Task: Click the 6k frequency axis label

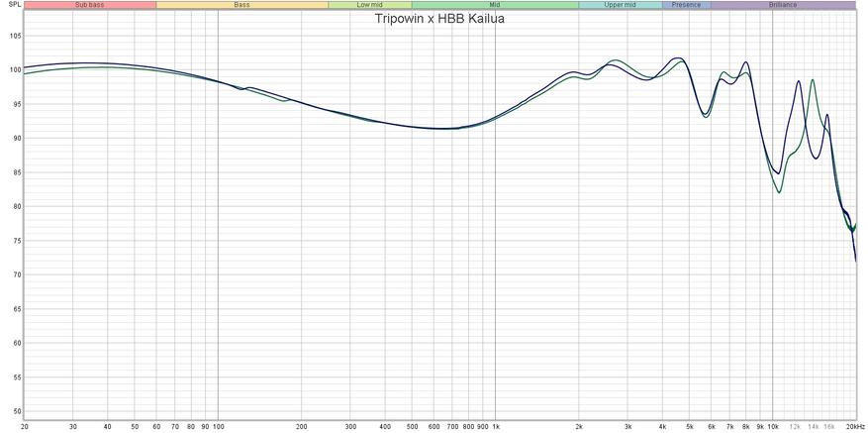Action: point(711,427)
